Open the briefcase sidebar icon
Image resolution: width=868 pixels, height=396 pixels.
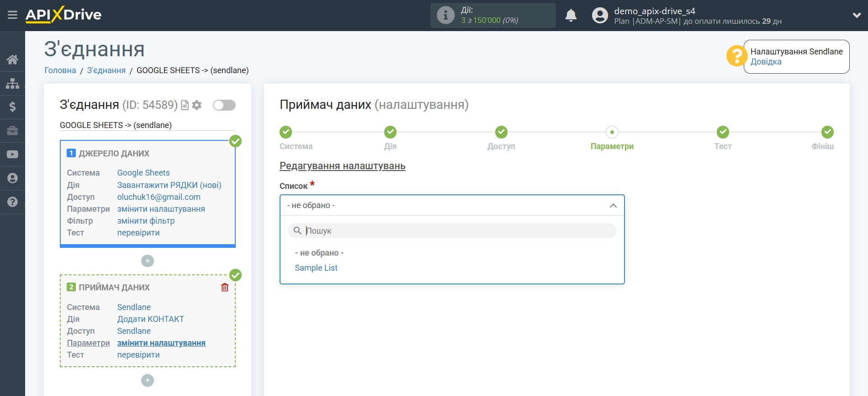point(12,131)
